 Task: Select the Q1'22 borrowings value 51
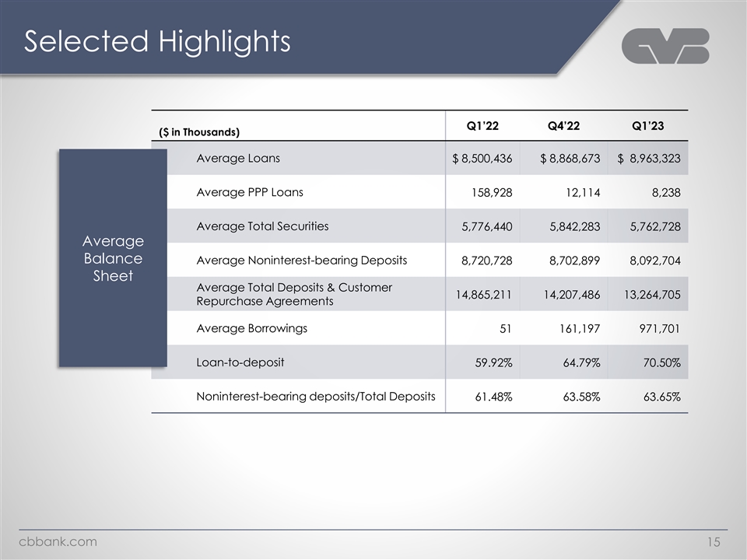pyautogui.click(x=506, y=328)
